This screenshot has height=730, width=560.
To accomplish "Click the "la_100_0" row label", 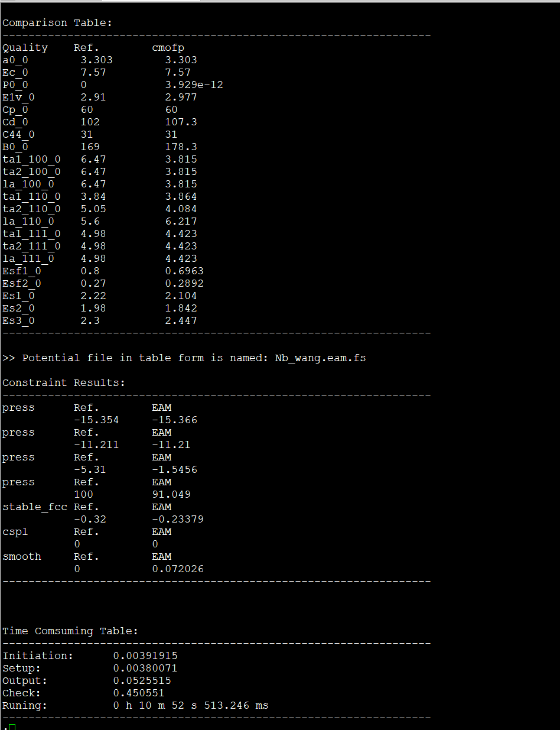I will 28,184.
